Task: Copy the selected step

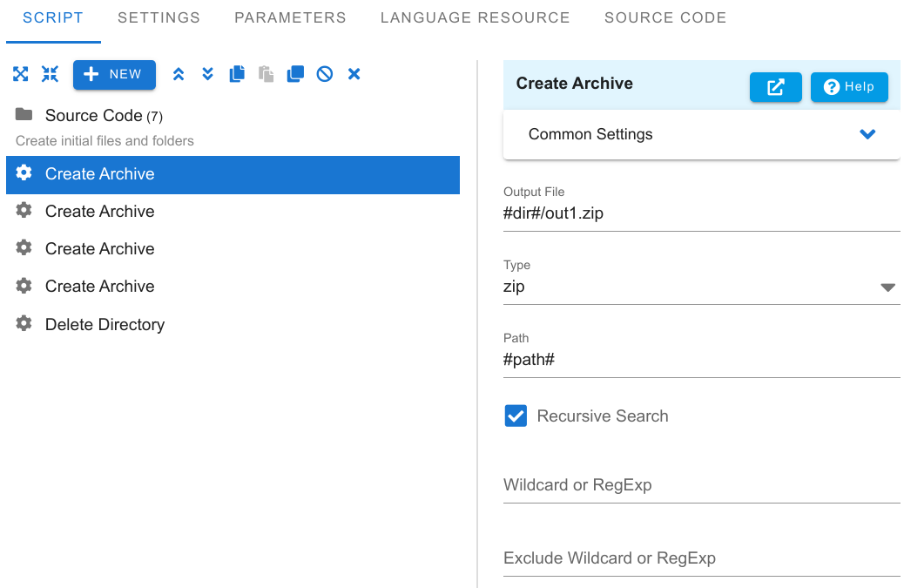Action: point(237,74)
